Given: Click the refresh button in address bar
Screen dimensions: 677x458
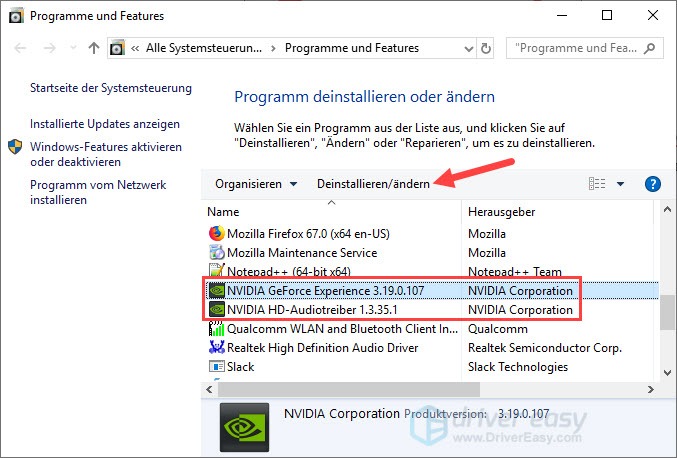Looking at the screenshot, I should [486, 48].
